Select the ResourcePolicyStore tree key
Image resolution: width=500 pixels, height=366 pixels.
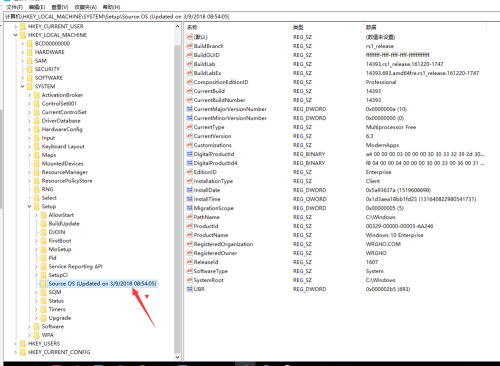coord(67,181)
